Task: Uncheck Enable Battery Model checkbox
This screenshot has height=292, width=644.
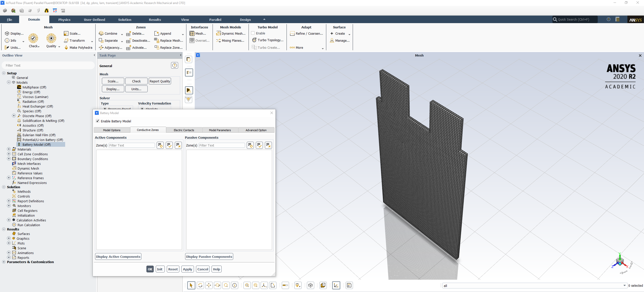Action: [x=98, y=121]
